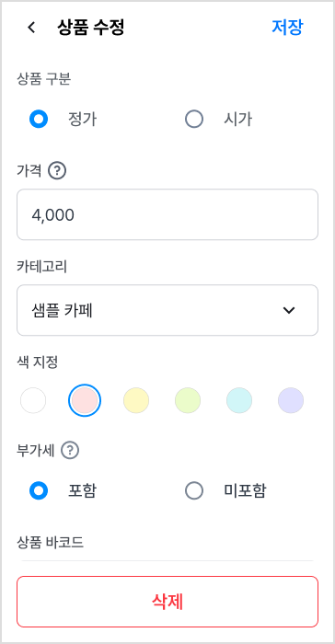This screenshot has width=335, height=644.
Task: Select the 시가 radio button
Action: click(194, 120)
